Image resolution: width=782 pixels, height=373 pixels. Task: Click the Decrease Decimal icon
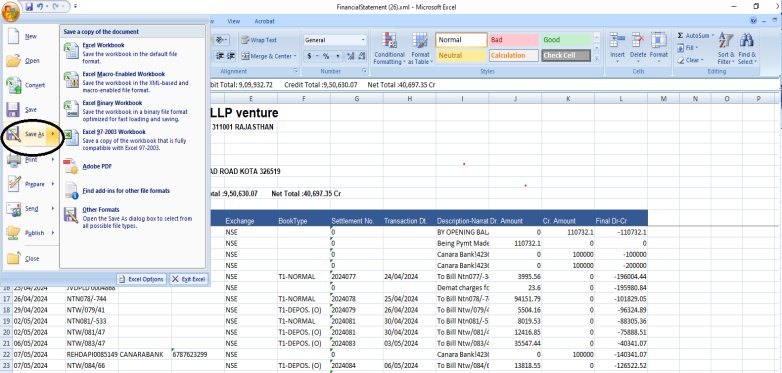[x=361, y=56]
